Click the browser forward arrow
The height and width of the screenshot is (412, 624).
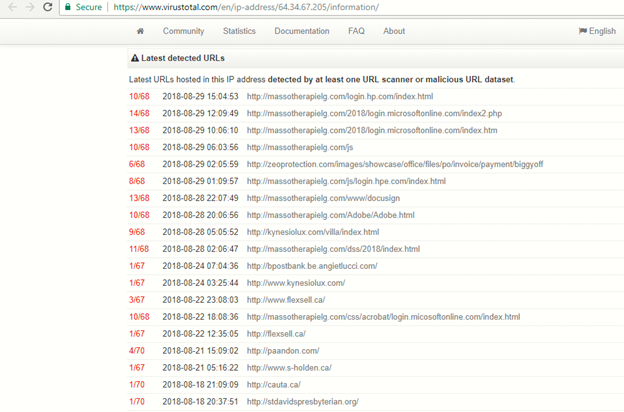tap(29, 7)
